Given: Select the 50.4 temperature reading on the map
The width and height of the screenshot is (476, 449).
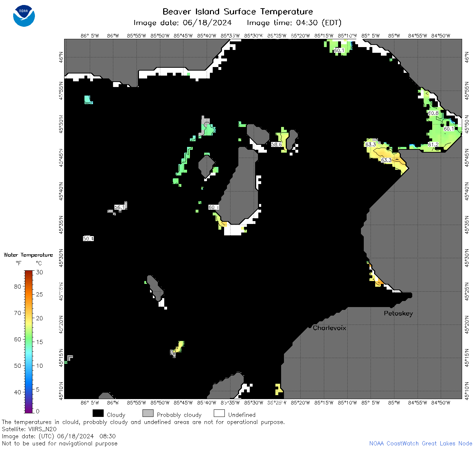Looking at the screenshot, I should pyautogui.click(x=88, y=239).
